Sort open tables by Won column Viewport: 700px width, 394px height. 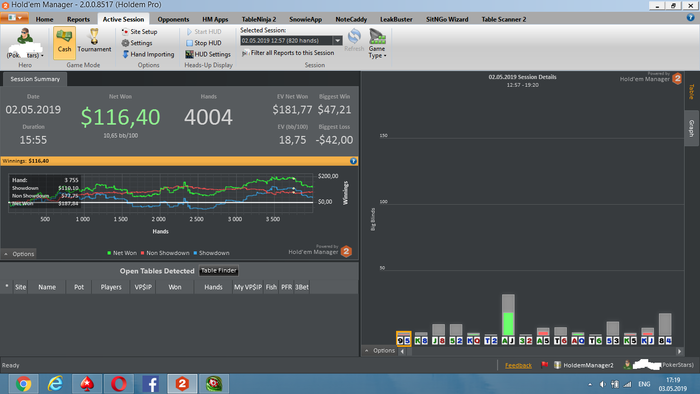(175, 287)
